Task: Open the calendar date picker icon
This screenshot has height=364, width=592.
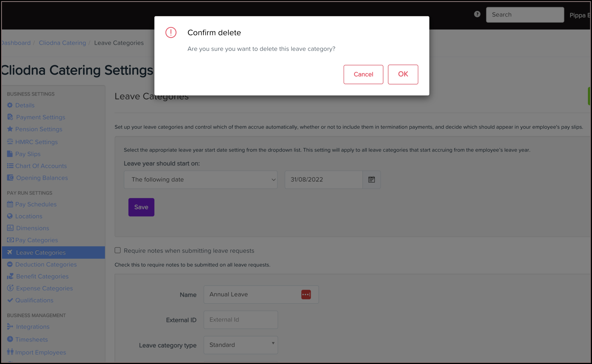Action: 372,180
